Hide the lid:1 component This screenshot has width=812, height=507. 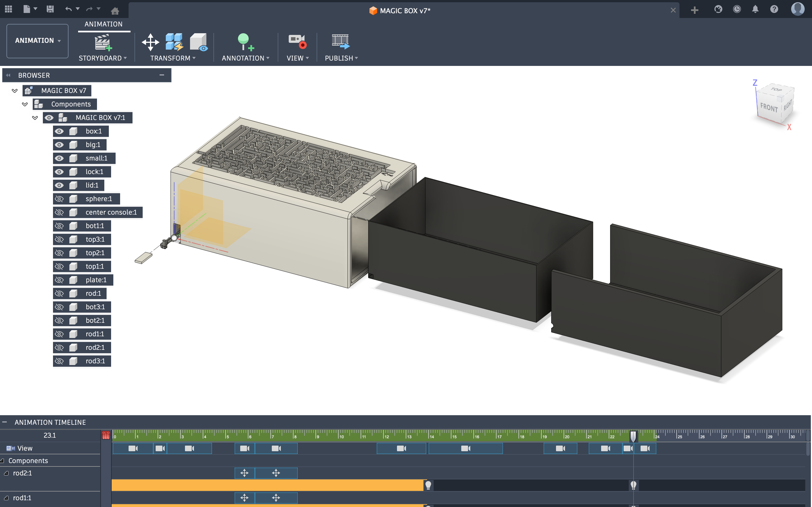(59, 185)
